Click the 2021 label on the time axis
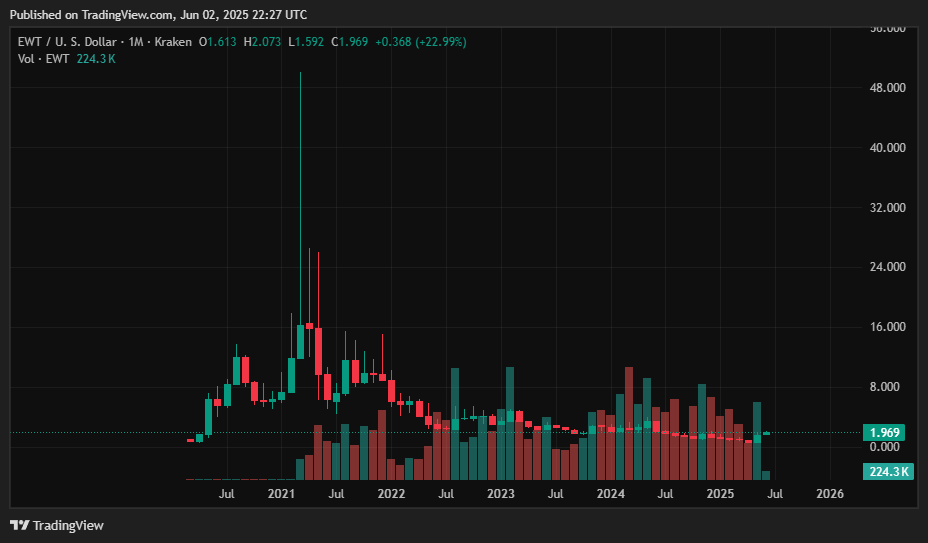The image size is (928, 543). tap(281, 494)
